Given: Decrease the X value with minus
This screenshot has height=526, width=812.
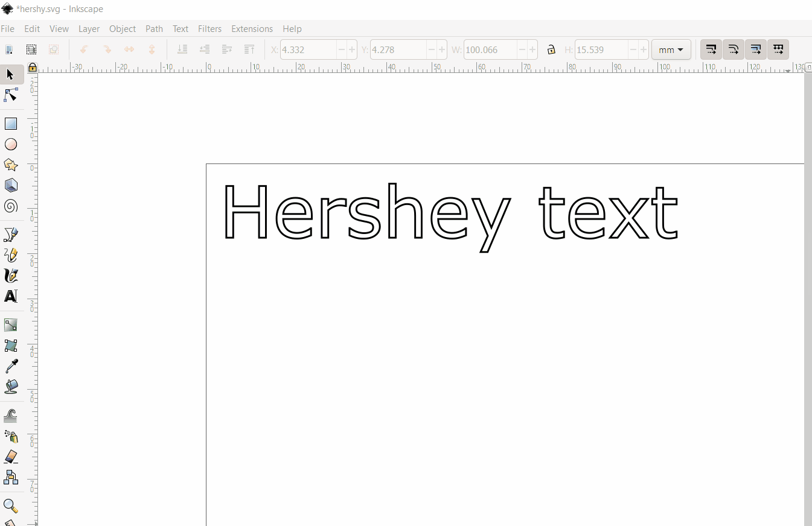Looking at the screenshot, I should 342,49.
